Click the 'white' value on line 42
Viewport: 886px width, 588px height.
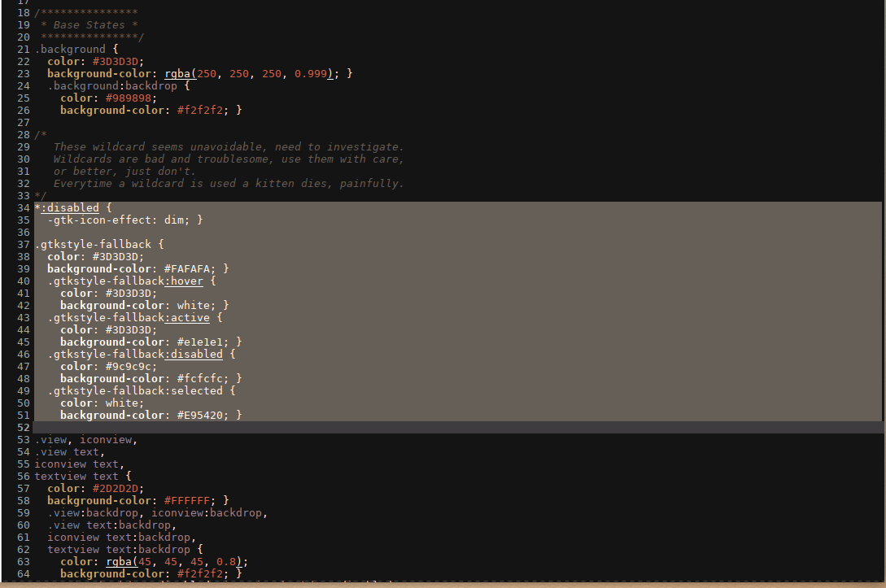click(194, 306)
